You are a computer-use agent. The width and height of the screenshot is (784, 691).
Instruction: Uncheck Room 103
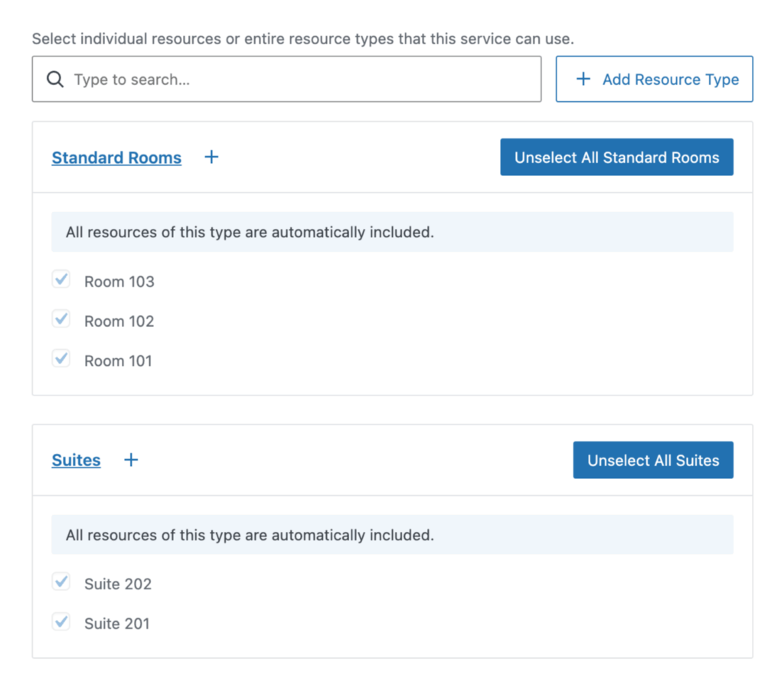point(61,279)
